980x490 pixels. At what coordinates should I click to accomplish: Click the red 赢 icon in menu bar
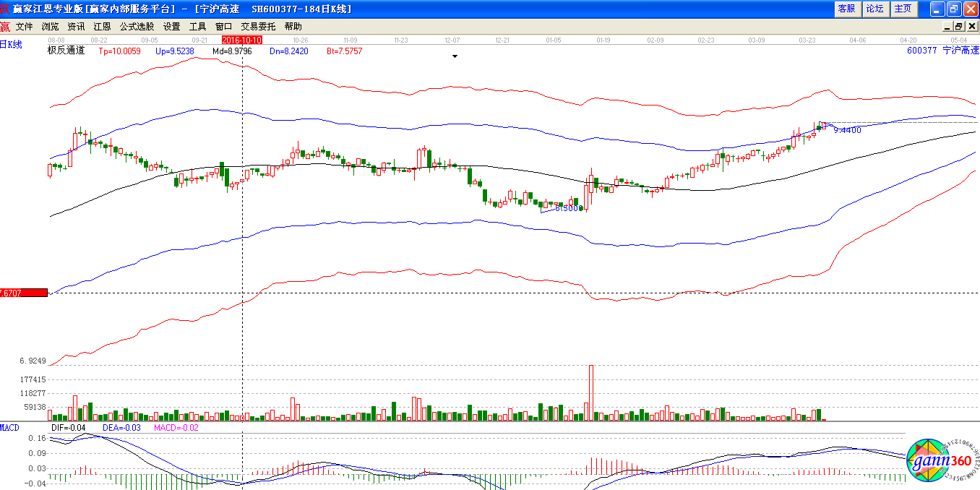pyautogui.click(x=5, y=27)
